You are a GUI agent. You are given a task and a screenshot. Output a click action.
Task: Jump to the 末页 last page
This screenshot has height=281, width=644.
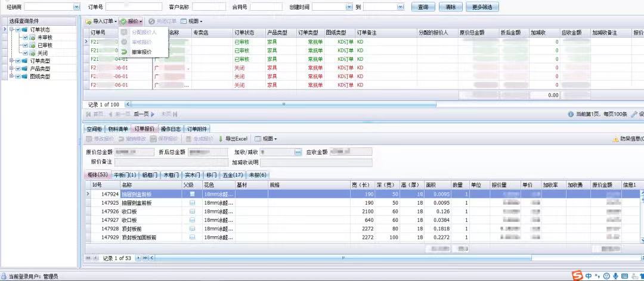(169, 114)
